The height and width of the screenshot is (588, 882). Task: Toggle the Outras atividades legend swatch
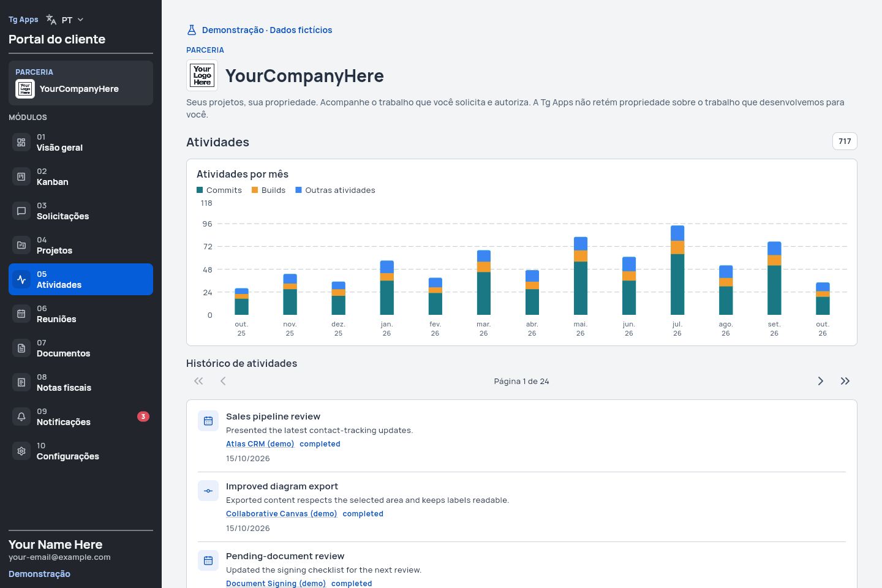pyautogui.click(x=299, y=190)
